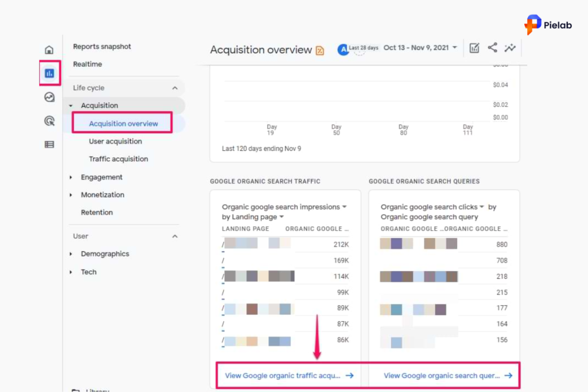Click the 212K impressions value
Viewport: 588px width, 392px height.
click(x=341, y=244)
